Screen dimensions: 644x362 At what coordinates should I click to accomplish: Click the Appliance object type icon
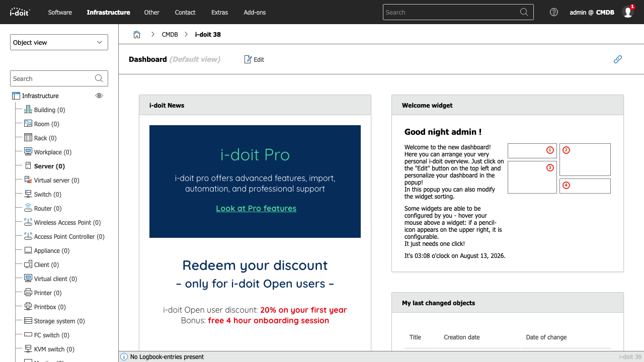28,250
